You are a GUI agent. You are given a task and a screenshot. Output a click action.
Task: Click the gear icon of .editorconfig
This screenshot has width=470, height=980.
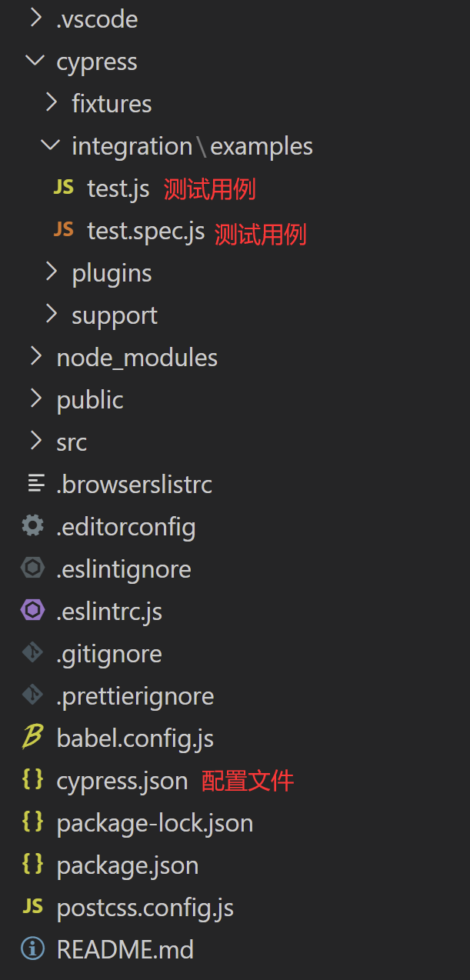click(x=32, y=526)
